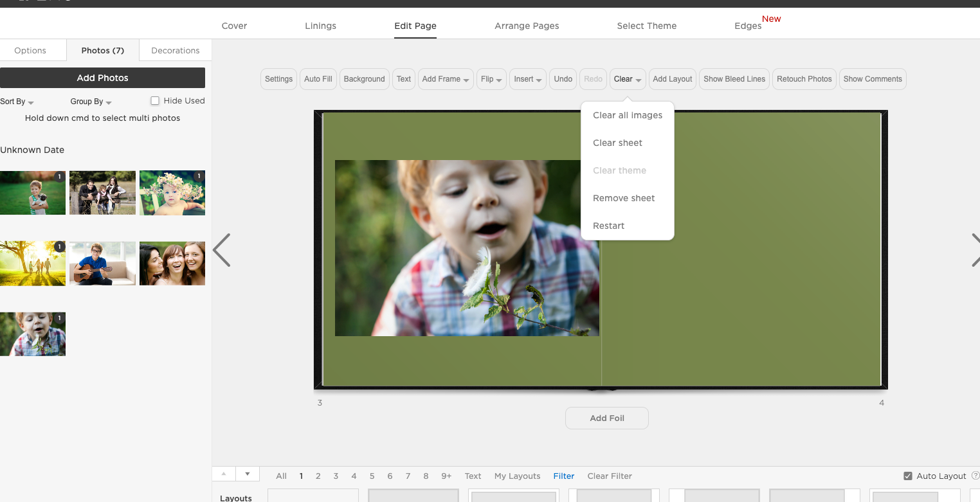Click the Add Foil button
Viewport: 980px width, 502px height.
606,418
